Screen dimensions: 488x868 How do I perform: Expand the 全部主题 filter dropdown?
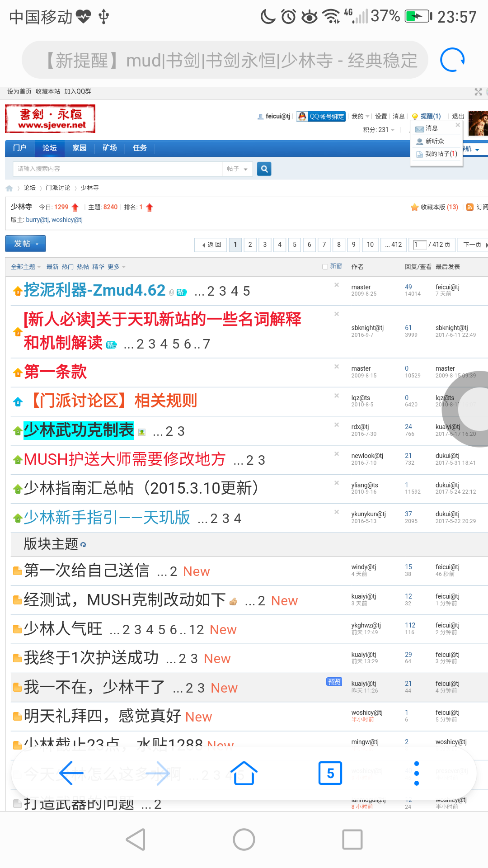26,267
